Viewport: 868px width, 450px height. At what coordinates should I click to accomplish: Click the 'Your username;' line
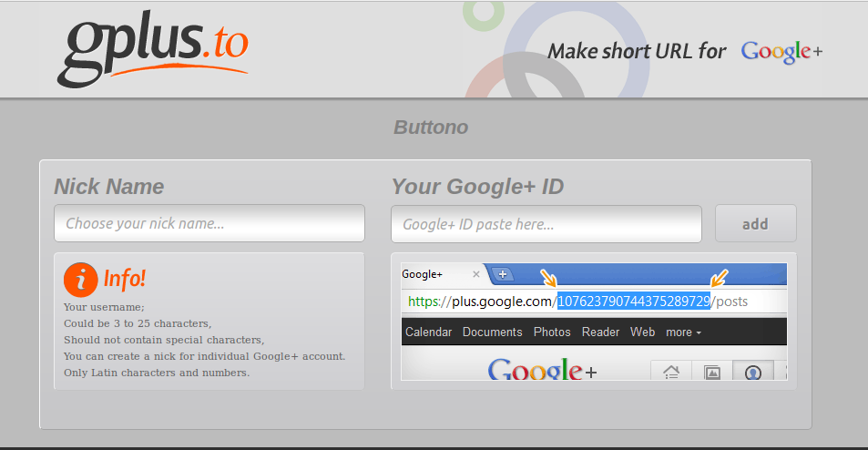[104, 307]
